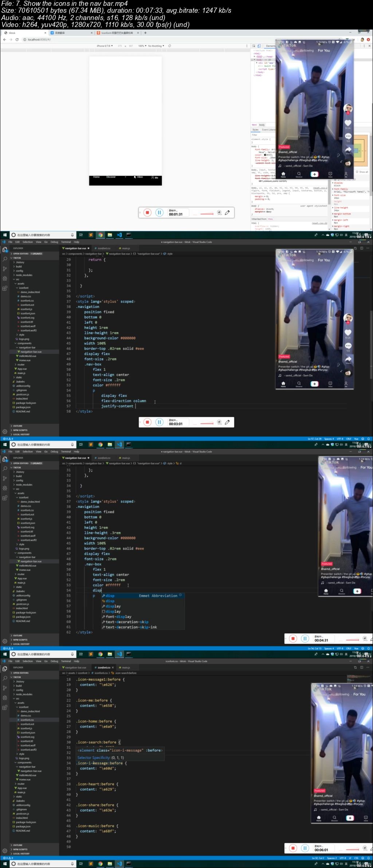Click flex-direction column on line 56

pos(123,401)
